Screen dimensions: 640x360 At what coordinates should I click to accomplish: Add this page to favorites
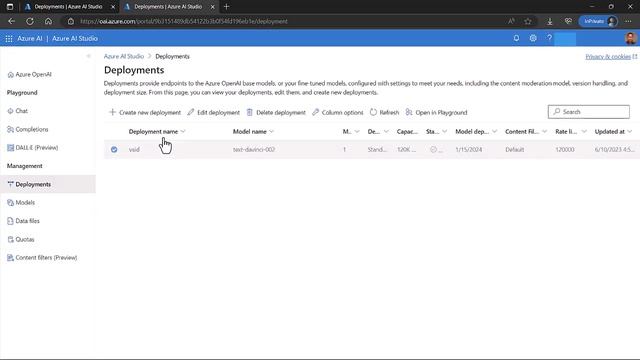528,21
